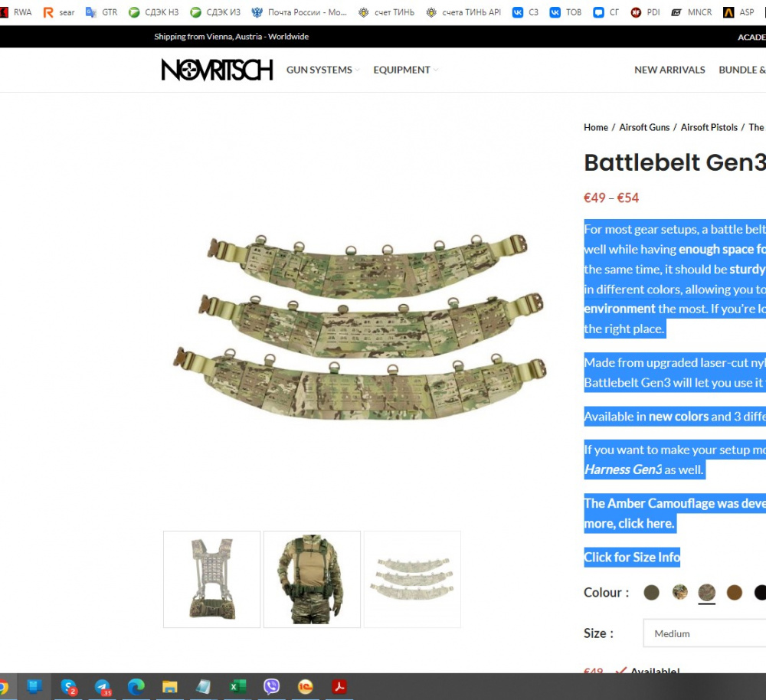Open the СДЭК ИЗ bookmark
The width and height of the screenshot is (766, 700).
tap(215, 12)
